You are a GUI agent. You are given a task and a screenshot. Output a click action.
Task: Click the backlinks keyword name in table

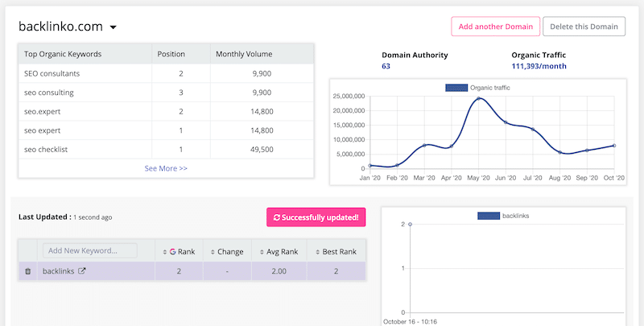tap(58, 271)
